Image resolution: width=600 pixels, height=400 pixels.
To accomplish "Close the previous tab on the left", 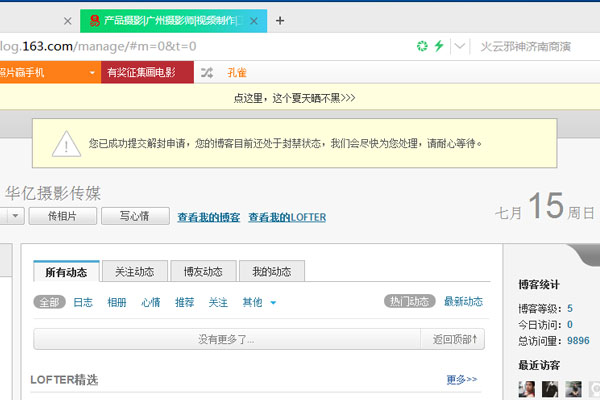I will point(67,20).
